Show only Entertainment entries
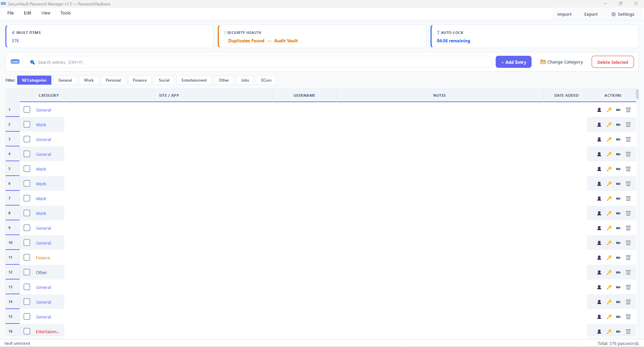This screenshot has width=644, height=347. (194, 80)
